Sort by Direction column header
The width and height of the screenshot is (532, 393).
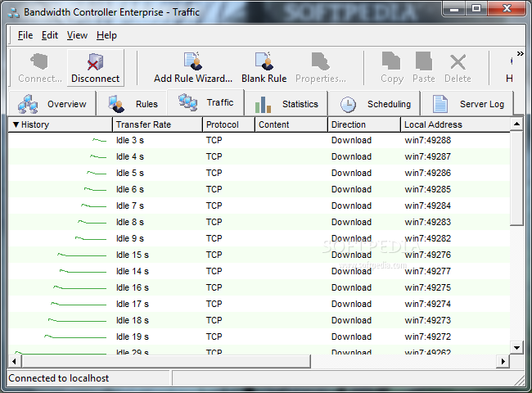pos(364,124)
